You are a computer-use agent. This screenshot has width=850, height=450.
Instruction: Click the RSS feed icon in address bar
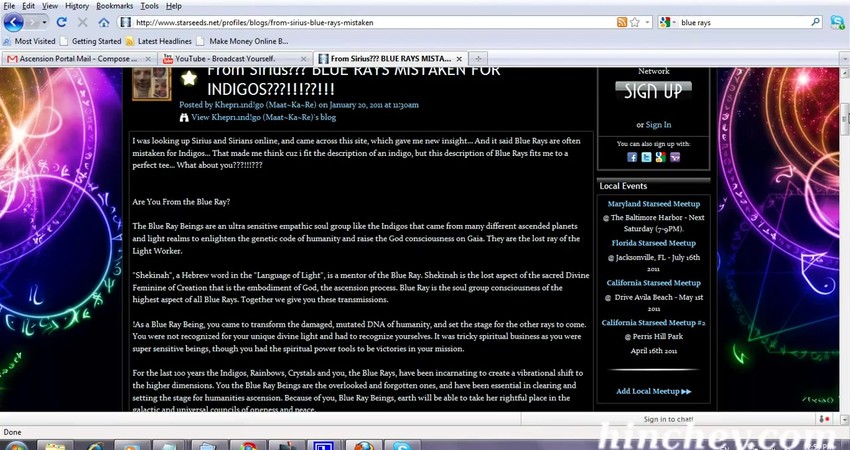click(x=622, y=22)
